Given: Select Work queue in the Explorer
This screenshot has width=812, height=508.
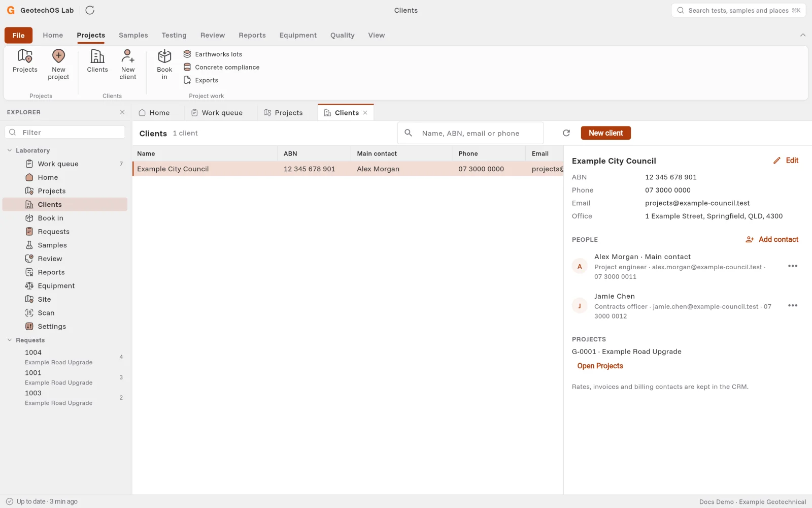Looking at the screenshot, I should [65, 164].
